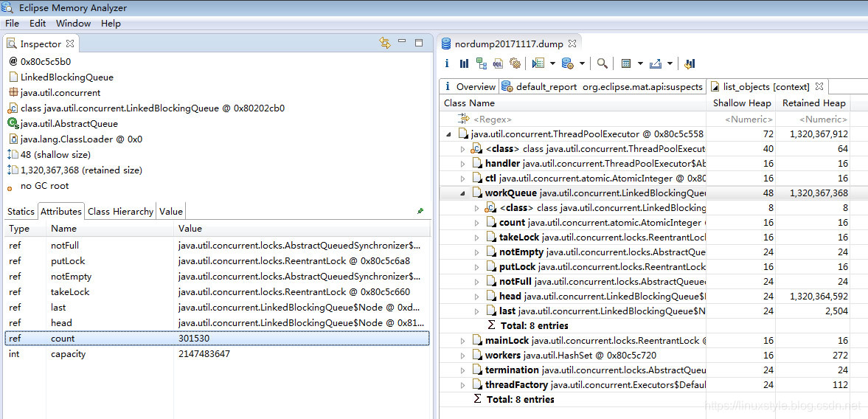Click the package icon beside java.util.concurrent
Screen dimensions: 868x419
tap(13, 92)
